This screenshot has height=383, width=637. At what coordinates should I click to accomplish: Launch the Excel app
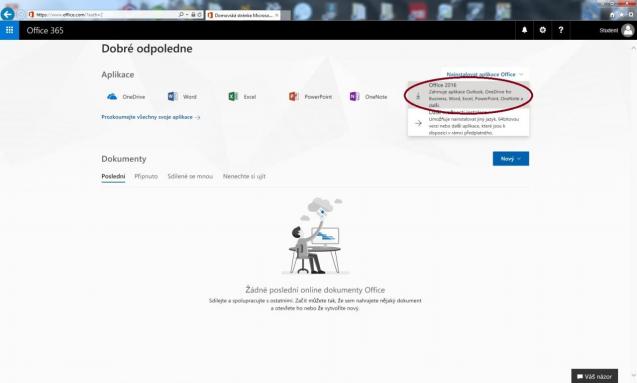pos(242,97)
